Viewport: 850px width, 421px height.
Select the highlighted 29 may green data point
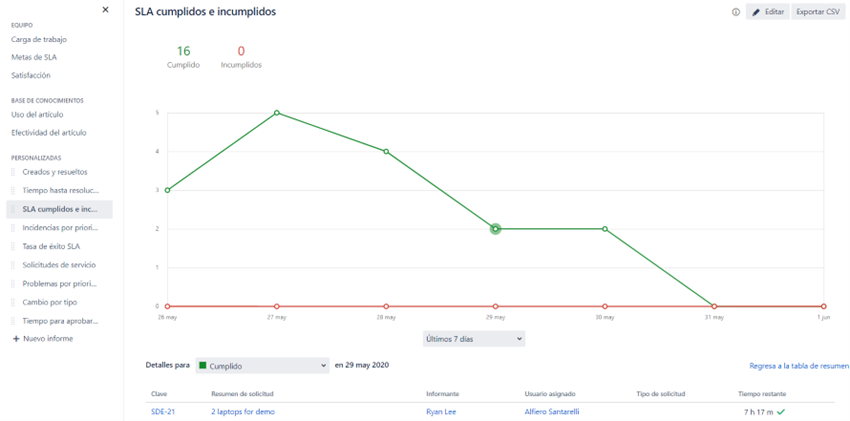(x=495, y=229)
